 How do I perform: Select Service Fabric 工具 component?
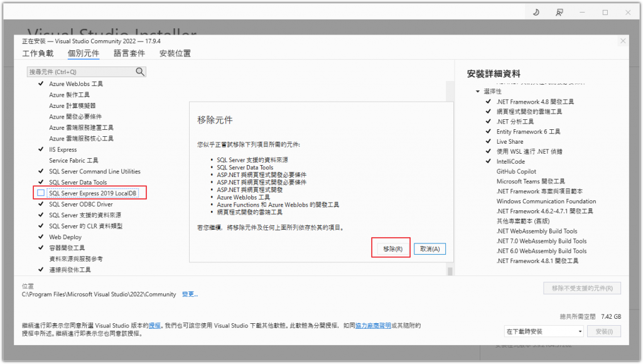[73, 161]
